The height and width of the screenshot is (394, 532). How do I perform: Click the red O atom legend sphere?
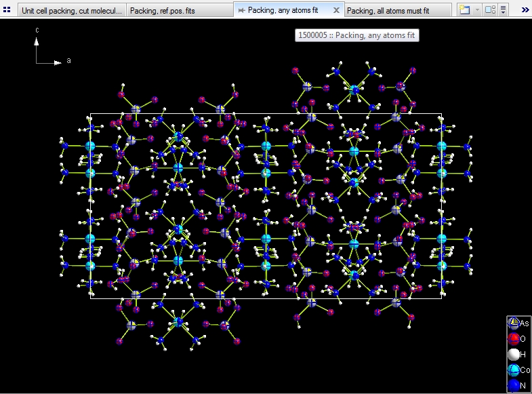514,339
